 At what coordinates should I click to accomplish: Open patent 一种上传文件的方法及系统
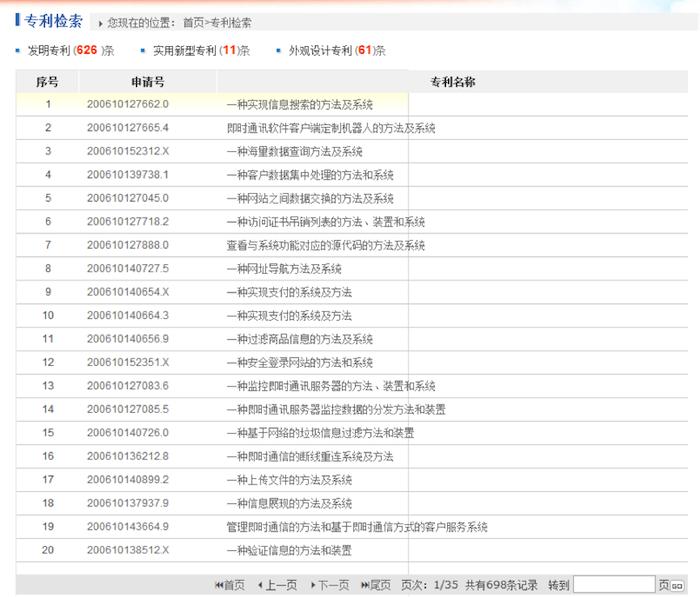click(289, 480)
